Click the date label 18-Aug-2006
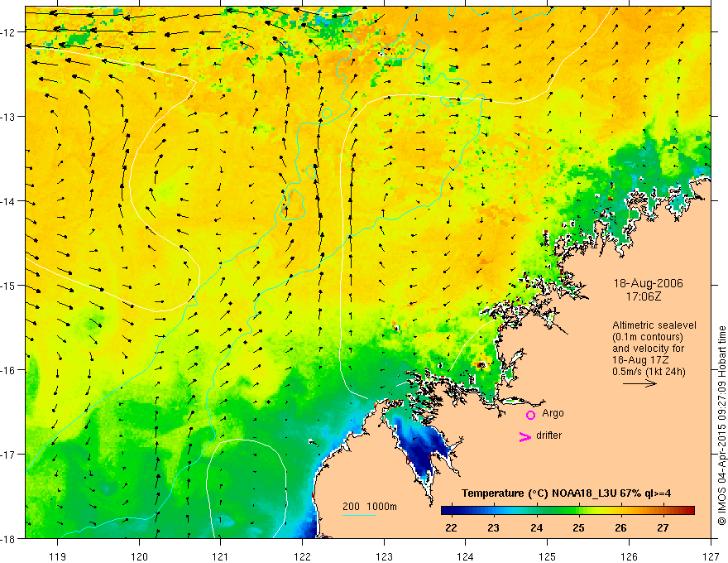Viewport: 728px width, 563px height. 648,283
